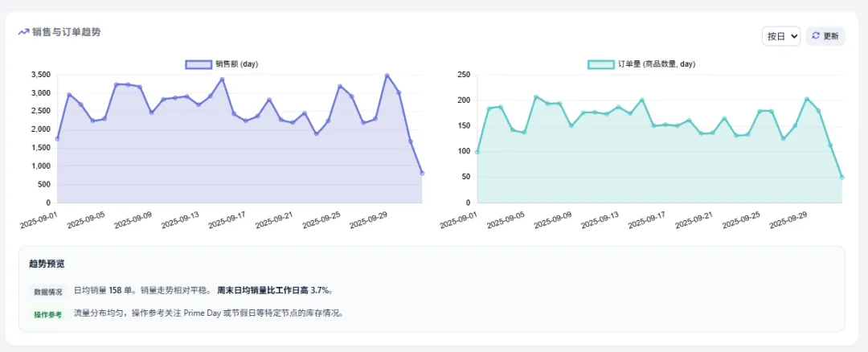Click the 数据情况 tag
This screenshot has width=868, height=352.
click(x=47, y=292)
